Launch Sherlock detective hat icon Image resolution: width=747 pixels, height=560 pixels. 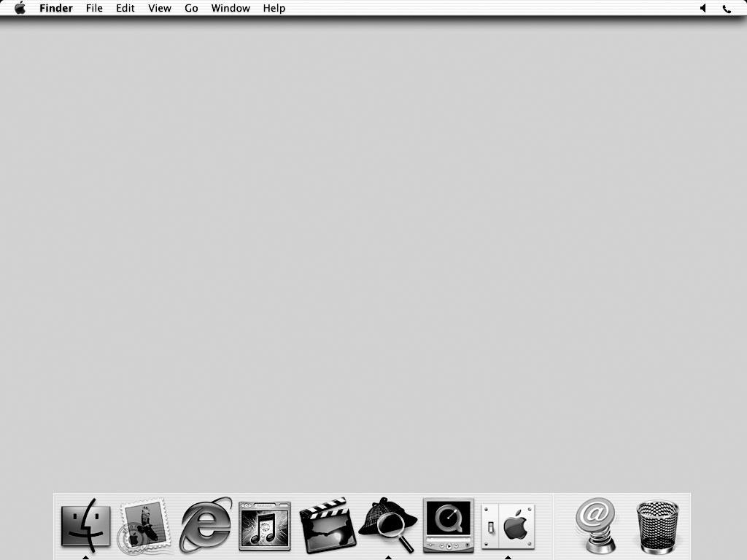[388, 525]
